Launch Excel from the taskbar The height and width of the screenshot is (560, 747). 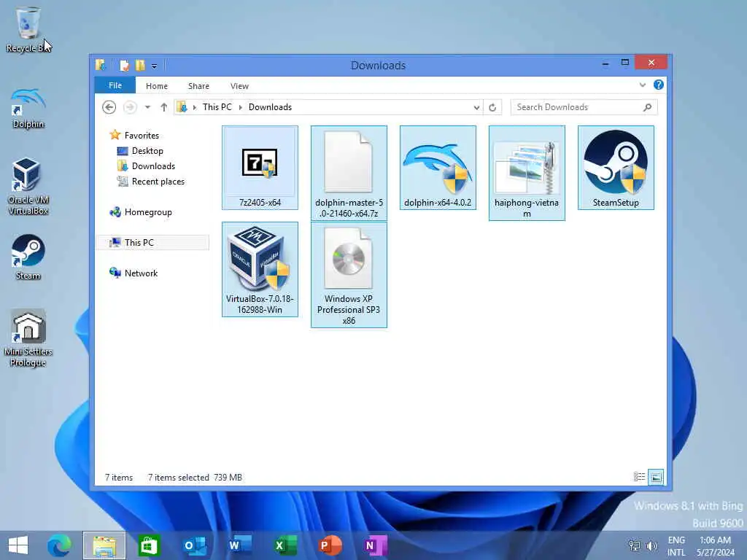click(x=285, y=545)
